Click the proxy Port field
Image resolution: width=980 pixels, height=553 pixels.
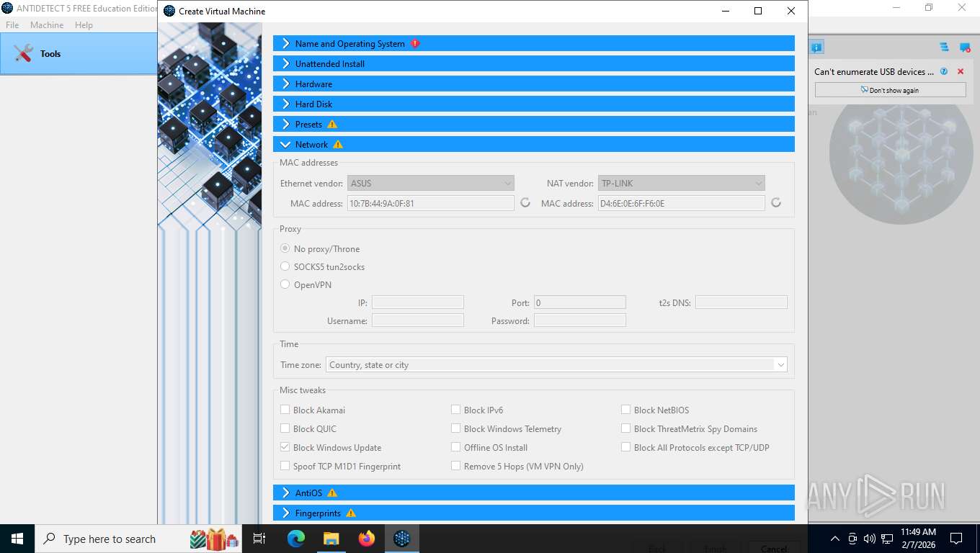(580, 302)
